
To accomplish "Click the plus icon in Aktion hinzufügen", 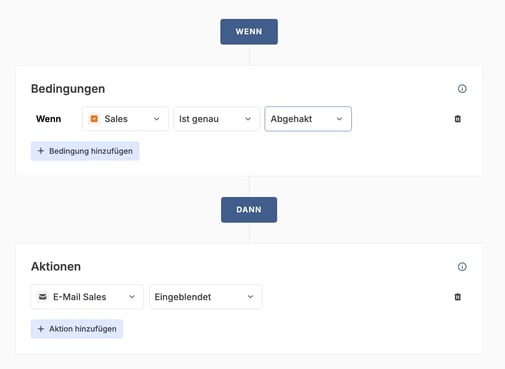I will pos(41,329).
